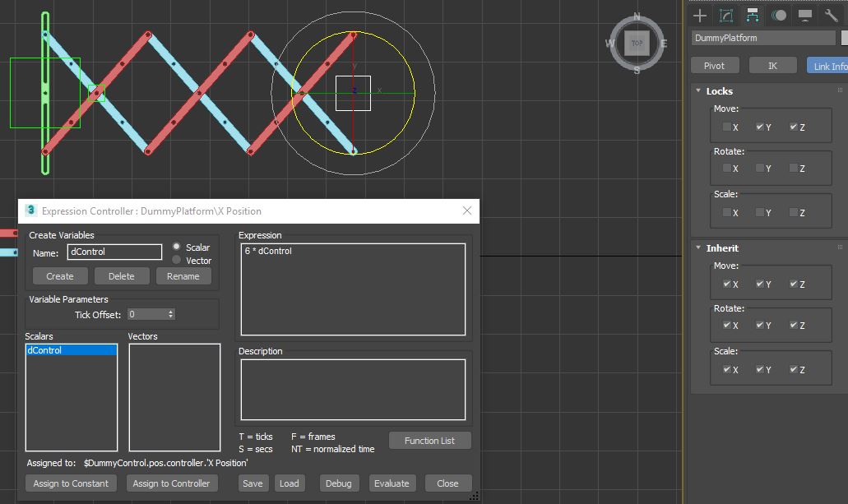Enable Scale Z lock under Locks
Screen dimensions: 848x504
pyautogui.click(x=794, y=212)
